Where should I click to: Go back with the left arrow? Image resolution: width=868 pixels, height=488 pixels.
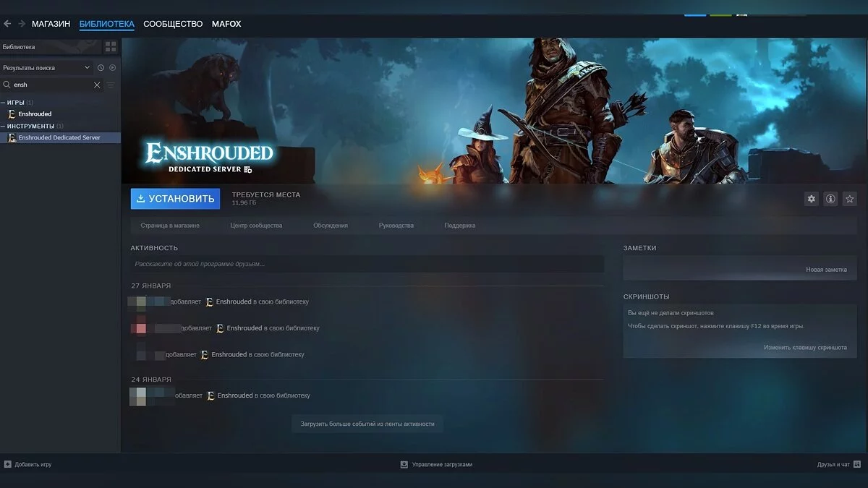(7, 24)
